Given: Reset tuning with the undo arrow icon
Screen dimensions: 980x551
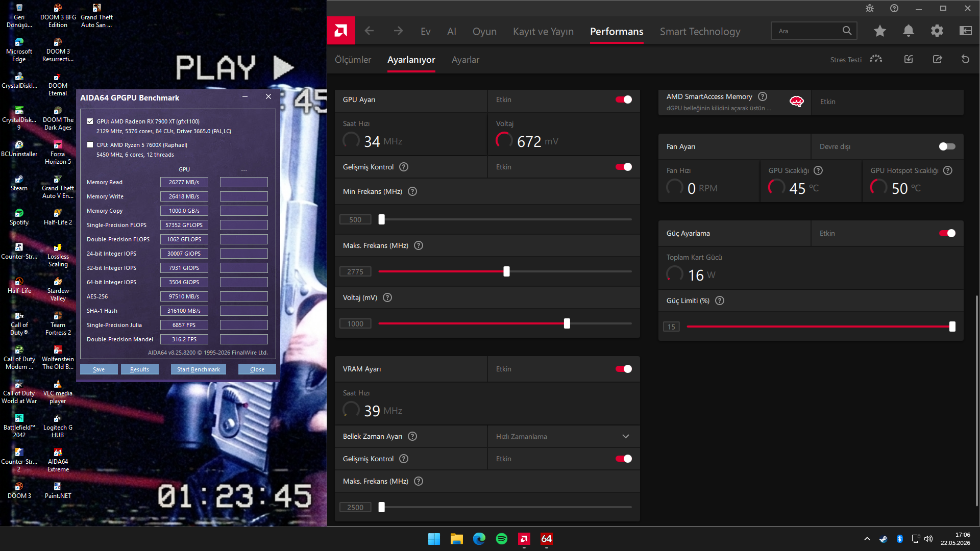Looking at the screenshot, I should tap(965, 59).
